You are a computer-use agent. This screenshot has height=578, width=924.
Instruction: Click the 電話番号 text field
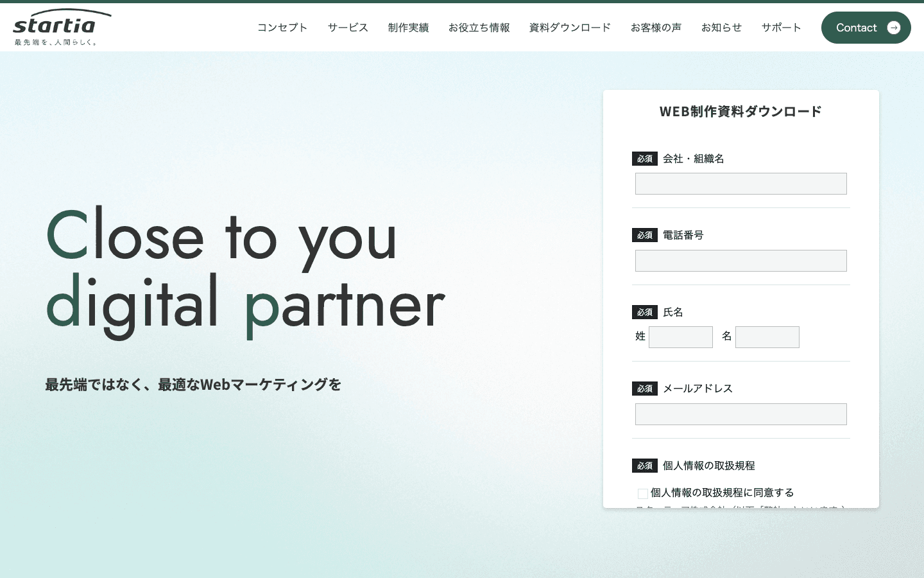(x=741, y=261)
